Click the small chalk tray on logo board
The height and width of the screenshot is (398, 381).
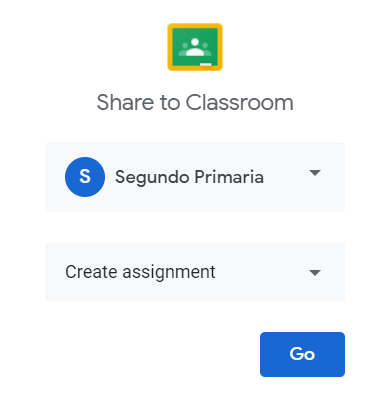206,65
